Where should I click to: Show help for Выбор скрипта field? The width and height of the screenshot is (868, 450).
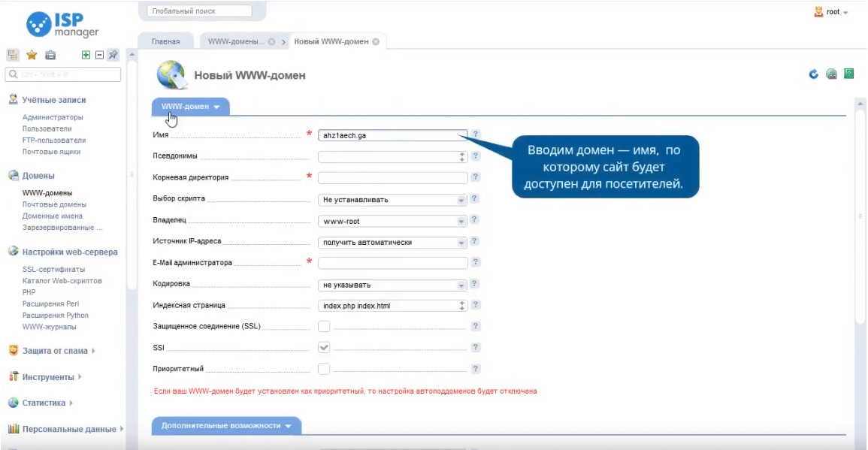click(x=474, y=199)
